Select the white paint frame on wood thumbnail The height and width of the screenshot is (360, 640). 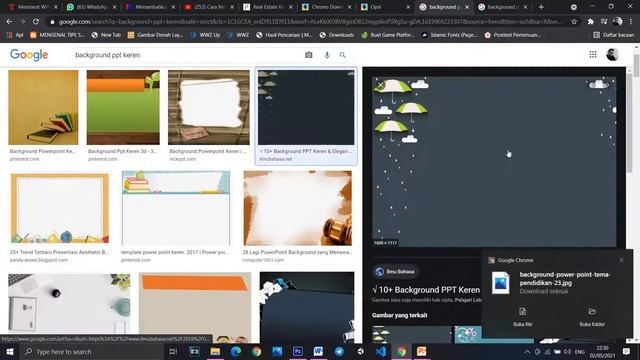[x=209, y=107]
